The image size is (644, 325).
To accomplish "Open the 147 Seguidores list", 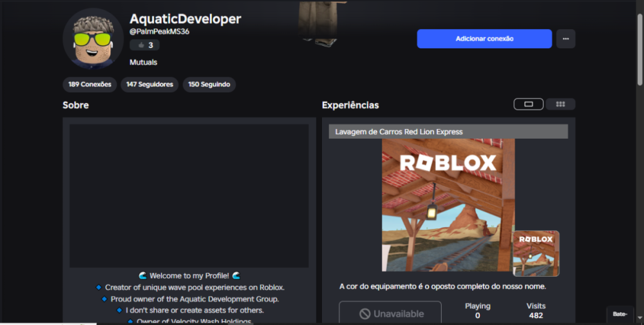I will [149, 84].
